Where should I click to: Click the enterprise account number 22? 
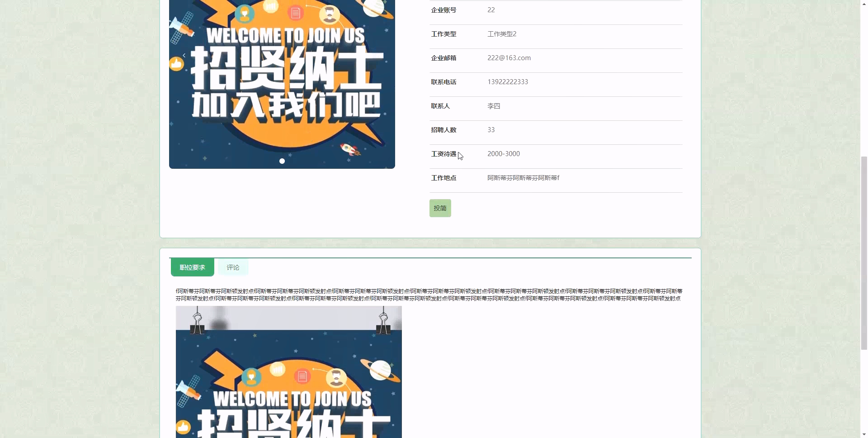click(491, 10)
